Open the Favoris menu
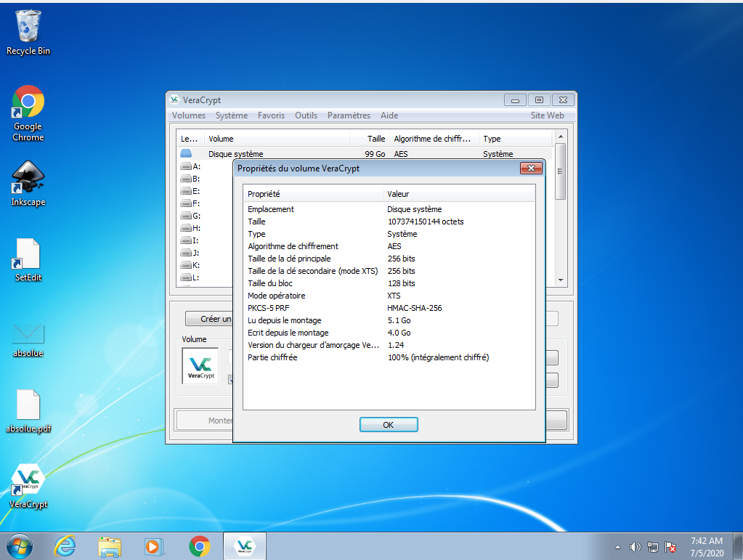743x560 pixels. pos(271,115)
